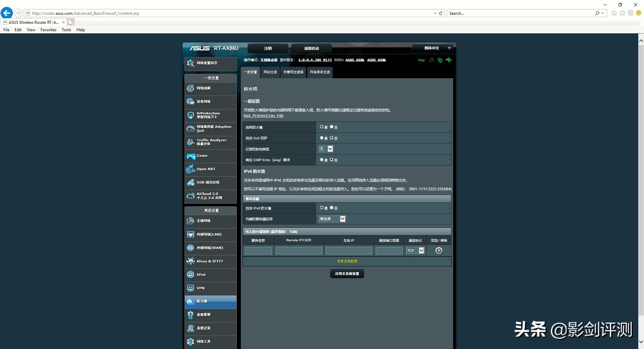Select 否 for Enable Firewall (启用防火墙)
Image resolution: width=644 pixels, height=349 pixels.
click(x=331, y=127)
